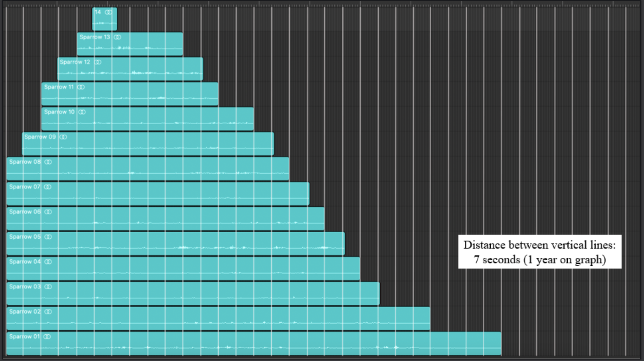
Task: Click the stereo icon on Sparrow 11 region
Action: coord(81,87)
